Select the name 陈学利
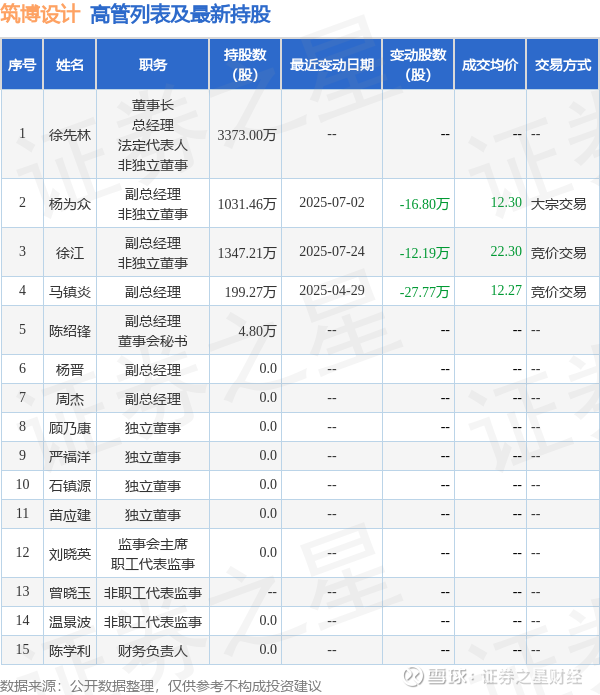The width and height of the screenshot is (600, 695). click(70, 651)
